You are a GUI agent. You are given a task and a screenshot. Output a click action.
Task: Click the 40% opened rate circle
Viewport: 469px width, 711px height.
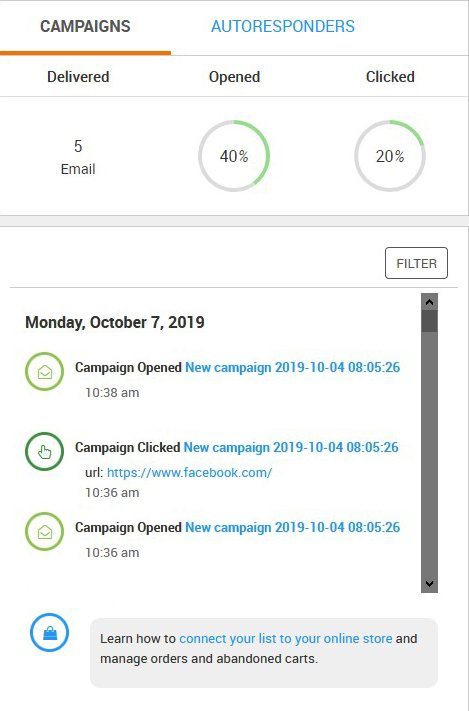pos(234,156)
